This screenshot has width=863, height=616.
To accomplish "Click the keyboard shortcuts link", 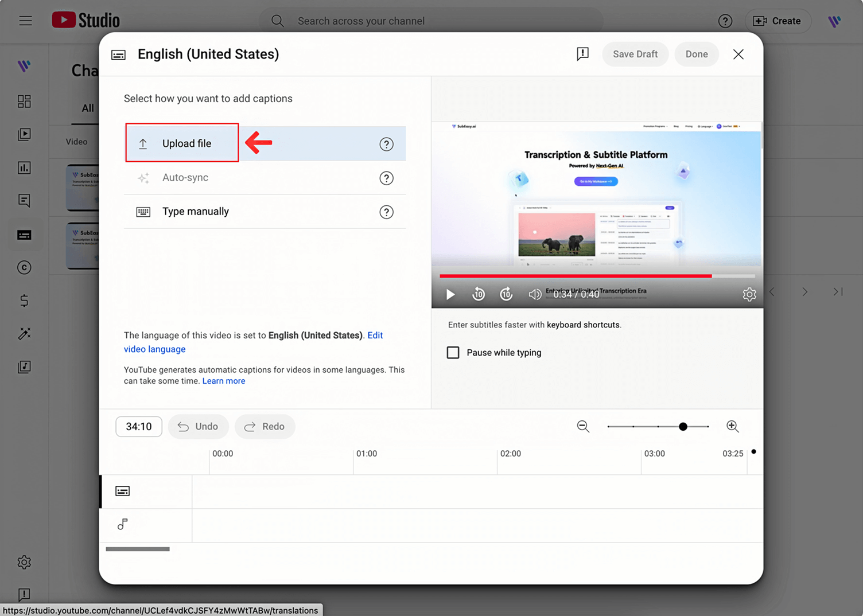I will [x=583, y=325].
